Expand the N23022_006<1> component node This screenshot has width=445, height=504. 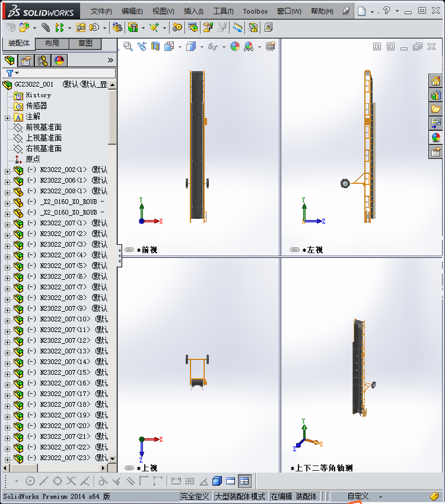[7, 182]
